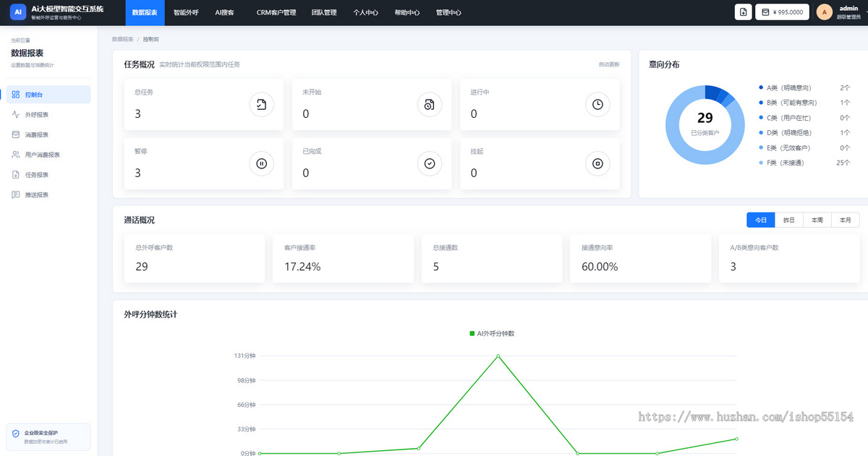The width and height of the screenshot is (868, 456).
Task: Select the 消费报表 sidebar icon
Action: click(x=16, y=134)
